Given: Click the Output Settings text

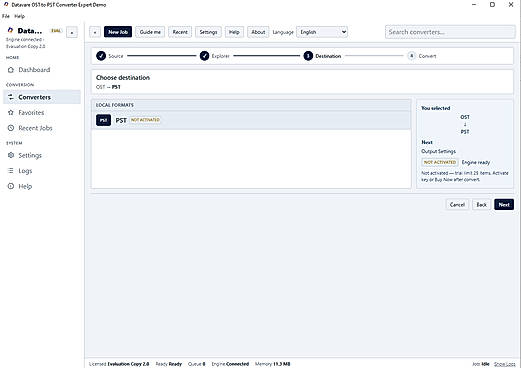Looking at the screenshot, I should (438, 151).
